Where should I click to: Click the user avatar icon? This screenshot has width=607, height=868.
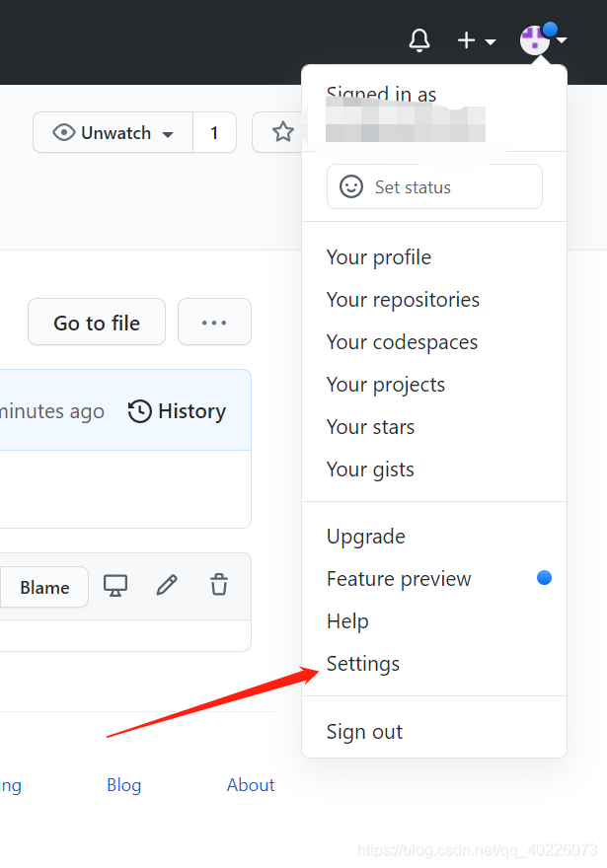[x=534, y=39]
